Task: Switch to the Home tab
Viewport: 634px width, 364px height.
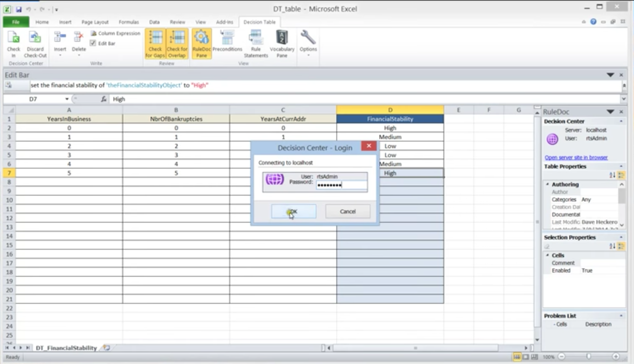Action: pos(42,22)
